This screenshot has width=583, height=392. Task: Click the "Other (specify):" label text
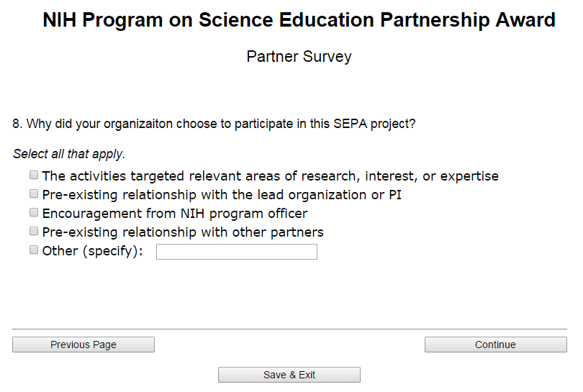click(x=93, y=252)
